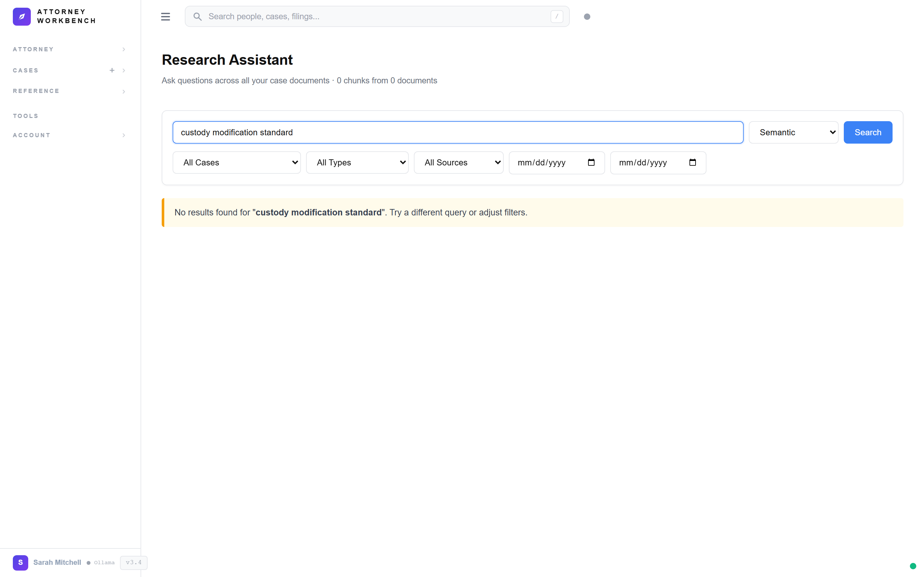The image size is (924, 577).
Task: Click the magnifier icon in the search bar
Action: (x=198, y=16)
